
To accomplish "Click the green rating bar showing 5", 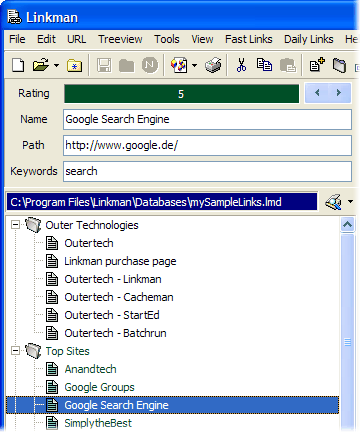I will 181,94.
